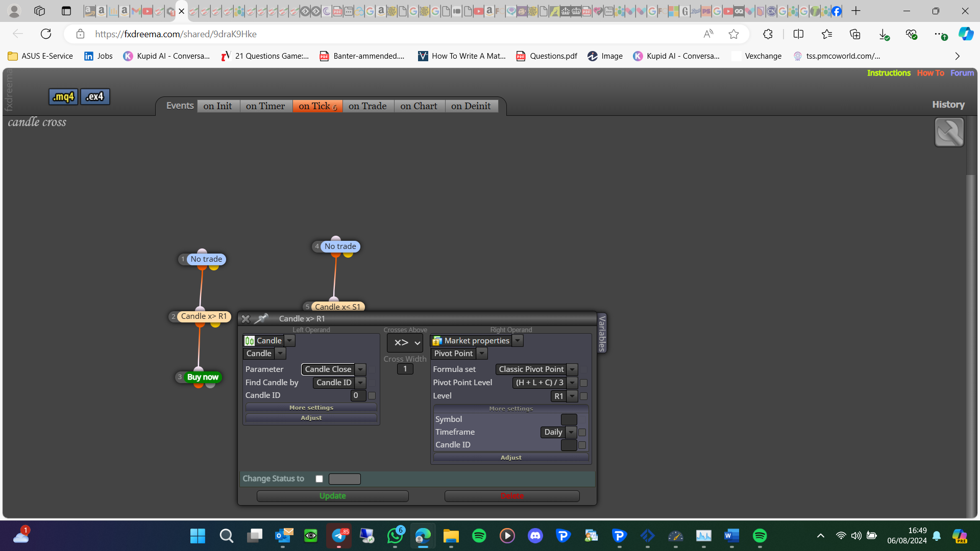The width and height of the screenshot is (980, 551).
Task: Expand the Classic Pivot Point formula dropdown
Action: click(573, 369)
